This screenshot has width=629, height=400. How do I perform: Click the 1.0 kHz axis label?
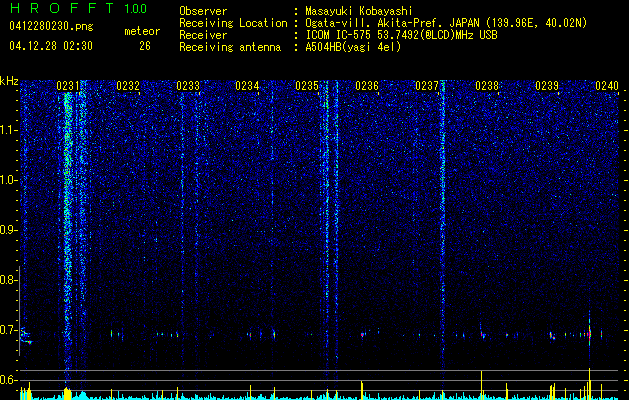9,180
